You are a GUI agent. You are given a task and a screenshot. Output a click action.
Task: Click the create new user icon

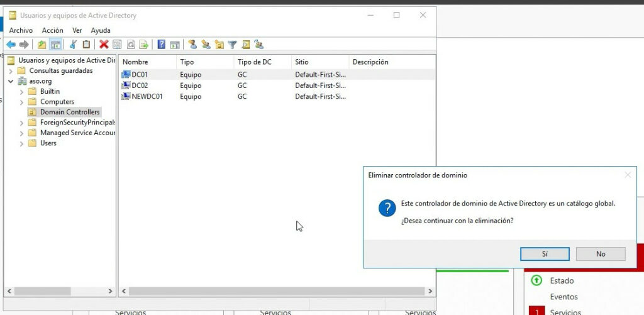192,45
